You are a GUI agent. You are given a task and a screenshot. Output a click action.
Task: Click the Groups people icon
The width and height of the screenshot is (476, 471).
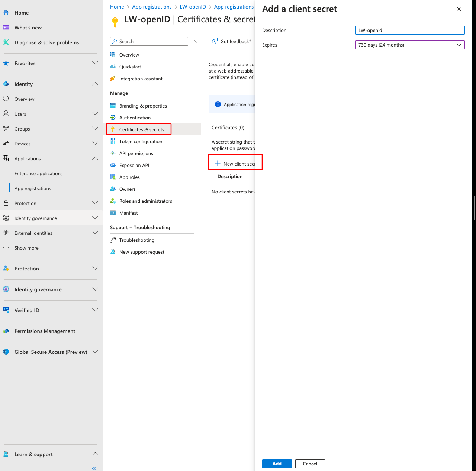click(6, 128)
